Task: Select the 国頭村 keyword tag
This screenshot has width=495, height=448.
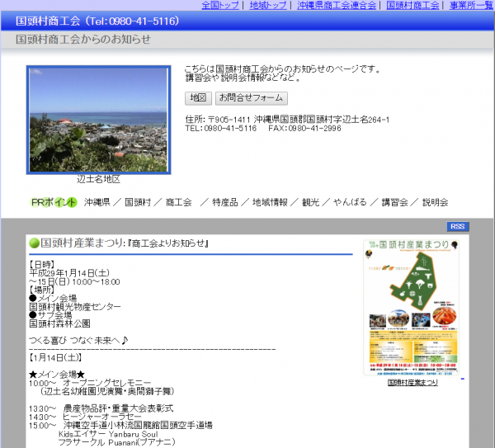Action: [138, 202]
